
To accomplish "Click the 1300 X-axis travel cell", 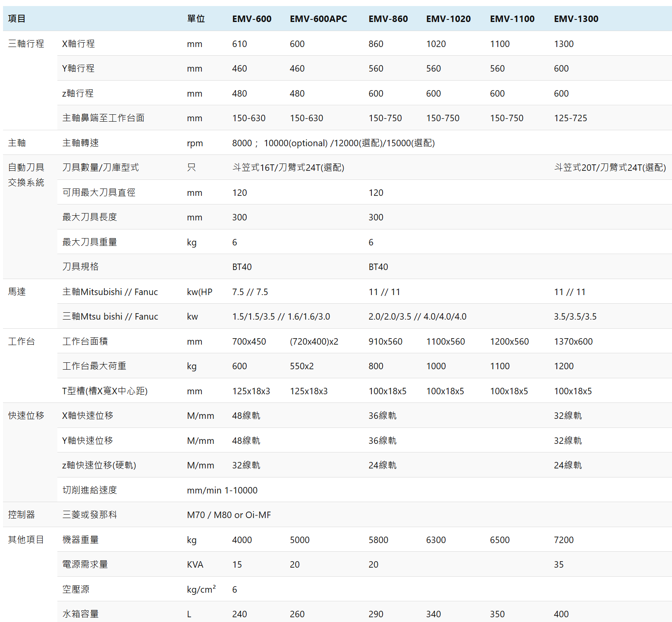I will pyautogui.click(x=564, y=44).
